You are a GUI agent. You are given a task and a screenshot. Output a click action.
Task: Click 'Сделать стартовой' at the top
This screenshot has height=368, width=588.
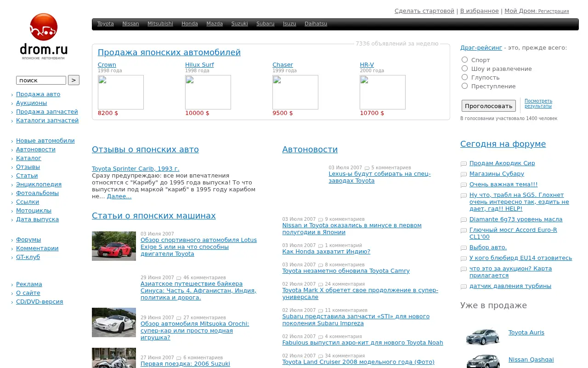[x=424, y=11]
